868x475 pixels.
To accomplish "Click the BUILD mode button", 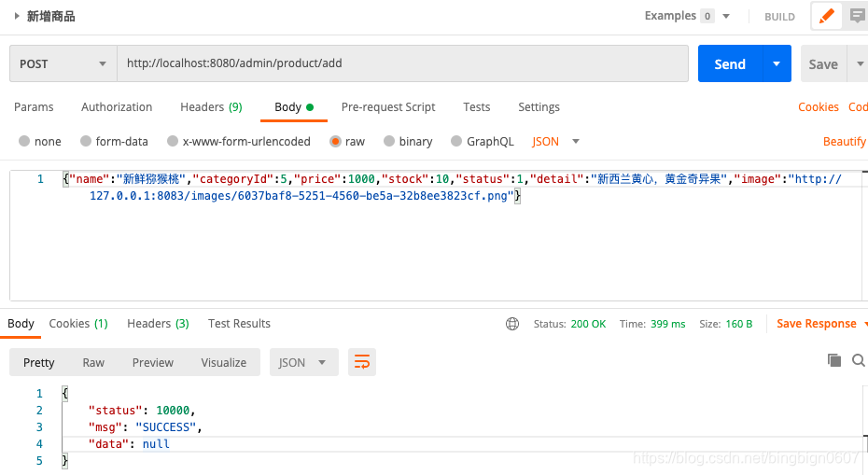I will coord(779,17).
